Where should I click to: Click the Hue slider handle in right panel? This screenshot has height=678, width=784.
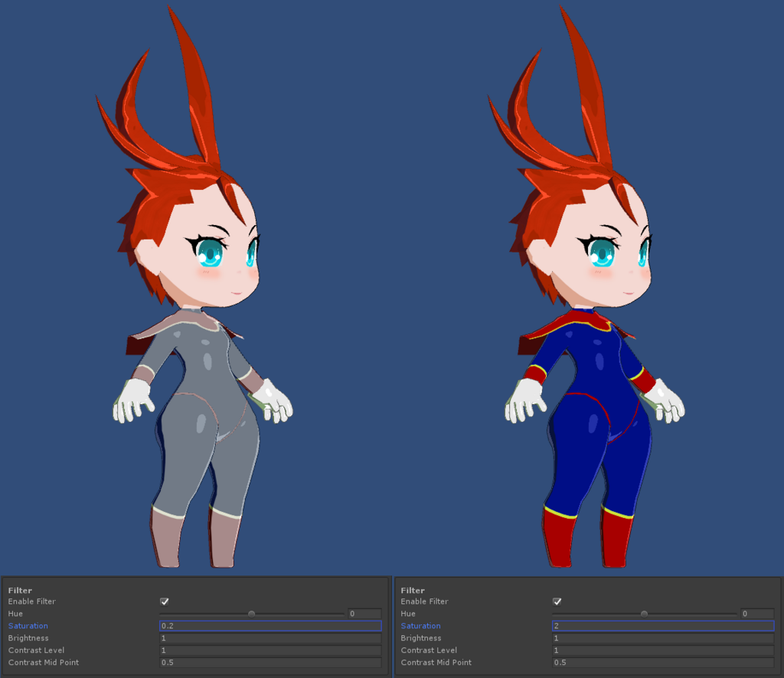(644, 614)
